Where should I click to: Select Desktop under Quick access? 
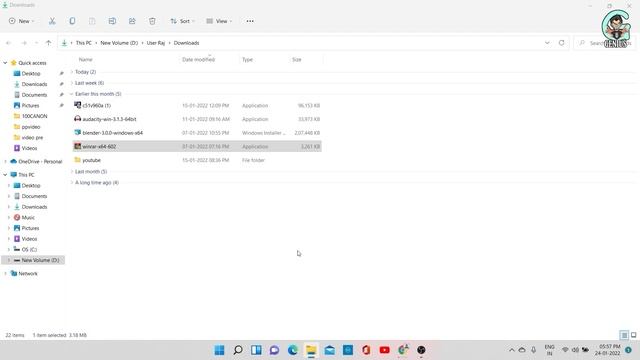click(x=31, y=73)
